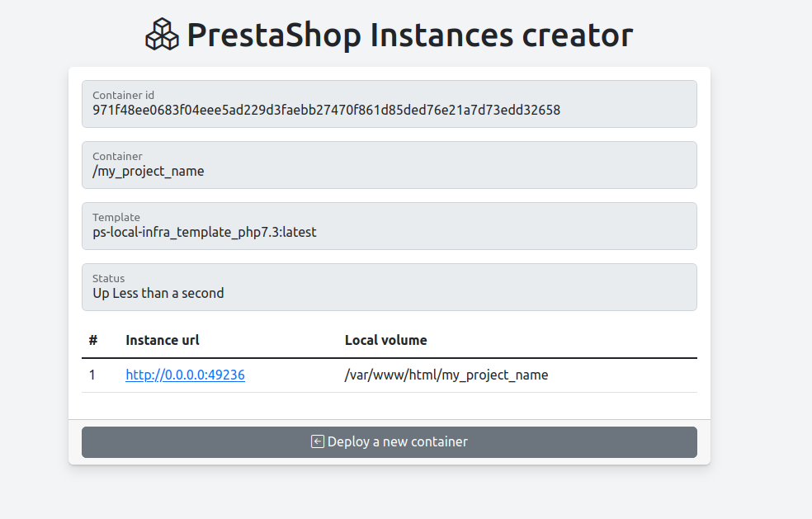Select the Template field with php7.3 template
The width and height of the screenshot is (812, 519).
(x=388, y=226)
